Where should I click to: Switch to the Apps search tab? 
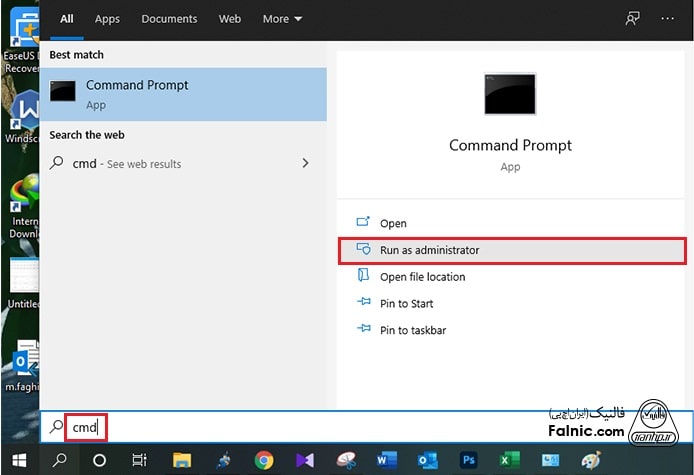coord(107,18)
